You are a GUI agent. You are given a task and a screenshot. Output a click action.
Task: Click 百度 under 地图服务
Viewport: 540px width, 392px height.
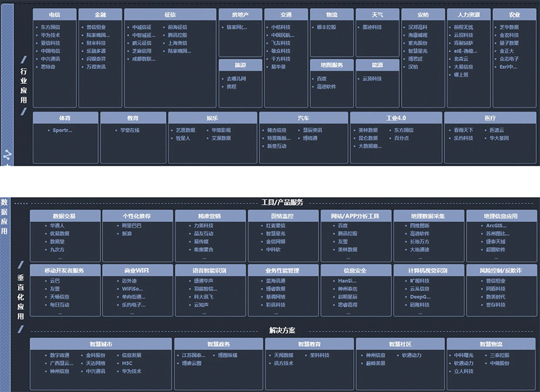coord(322,79)
